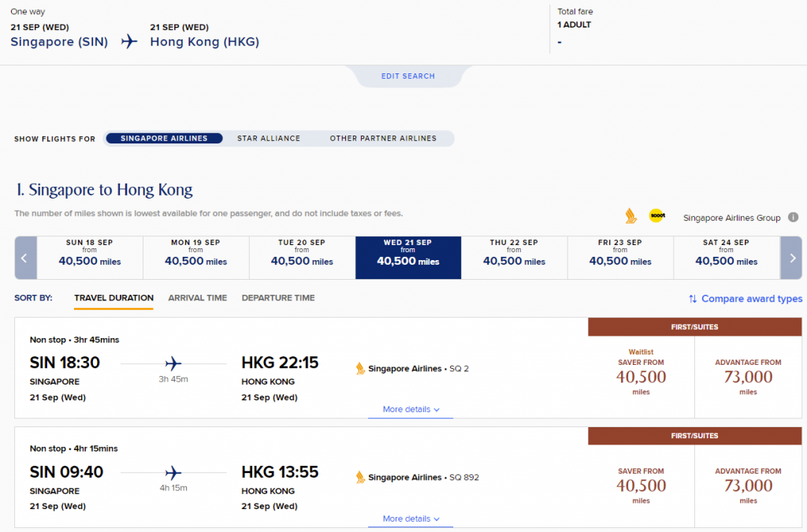This screenshot has height=532, width=807.
Task: Open the Compare award types link
Action: [x=752, y=299]
